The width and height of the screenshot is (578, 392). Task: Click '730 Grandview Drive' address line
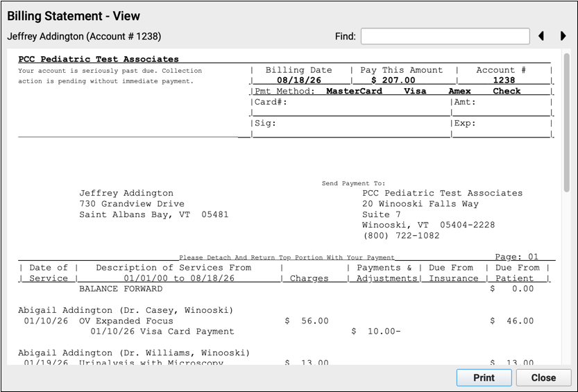click(132, 204)
